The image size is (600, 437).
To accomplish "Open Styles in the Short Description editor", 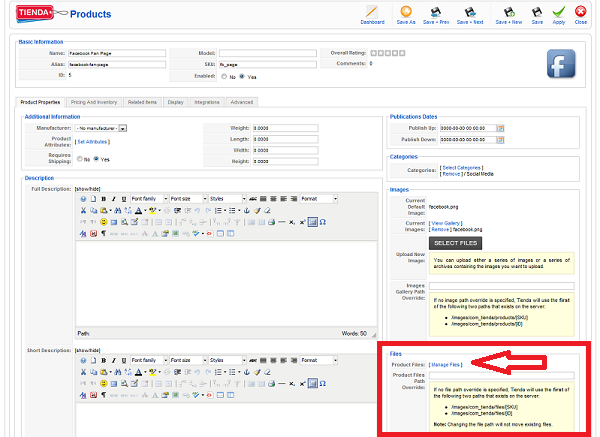I will pos(227,360).
